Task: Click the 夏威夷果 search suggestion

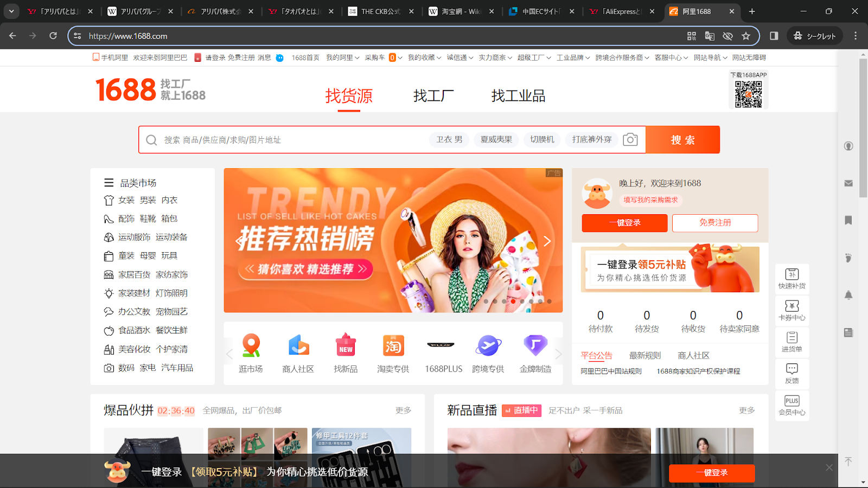Action: click(496, 139)
